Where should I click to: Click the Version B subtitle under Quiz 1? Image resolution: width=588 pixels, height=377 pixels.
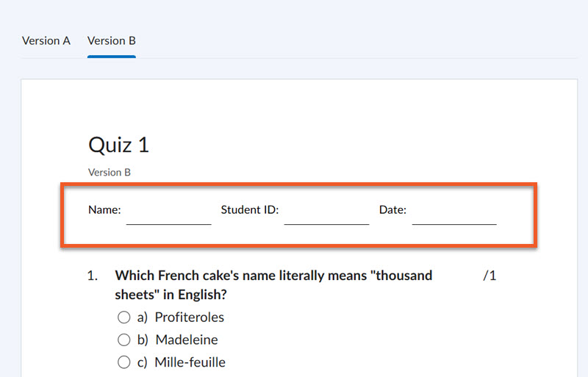click(110, 172)
